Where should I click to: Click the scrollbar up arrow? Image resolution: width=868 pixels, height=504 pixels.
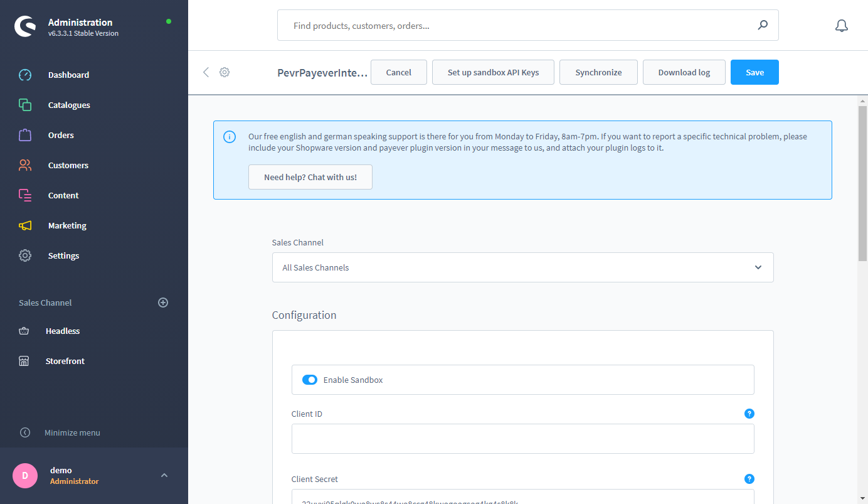coord(862,100)
